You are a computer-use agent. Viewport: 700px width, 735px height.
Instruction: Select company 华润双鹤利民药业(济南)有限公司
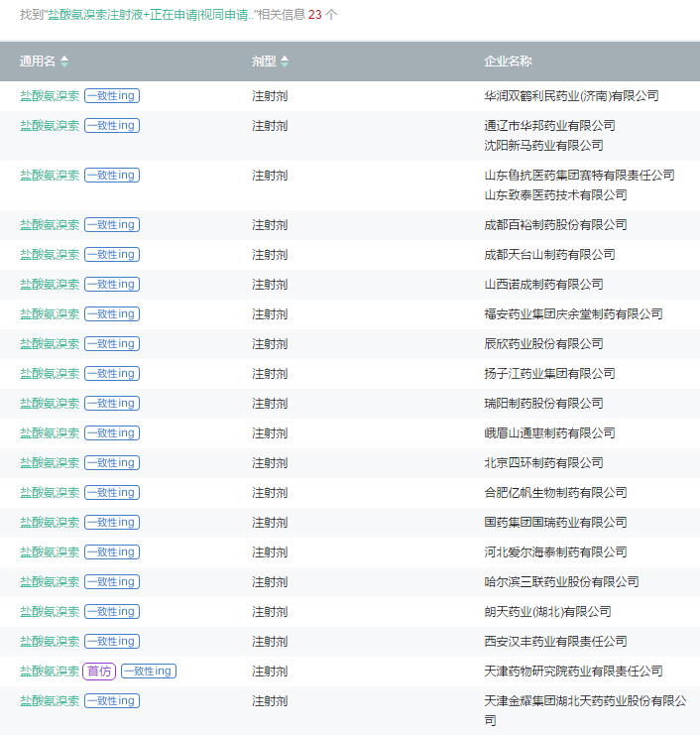(572, 96)
